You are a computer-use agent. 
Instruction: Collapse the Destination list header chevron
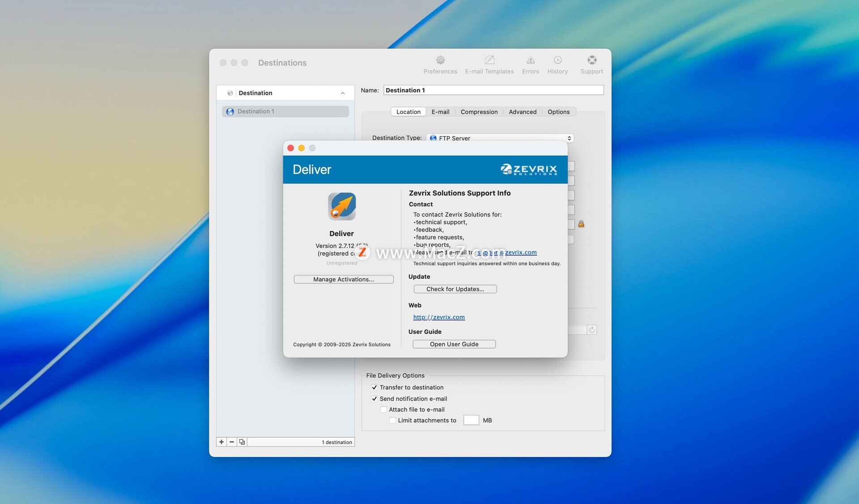pyautogui.click(x=343, y=93)
